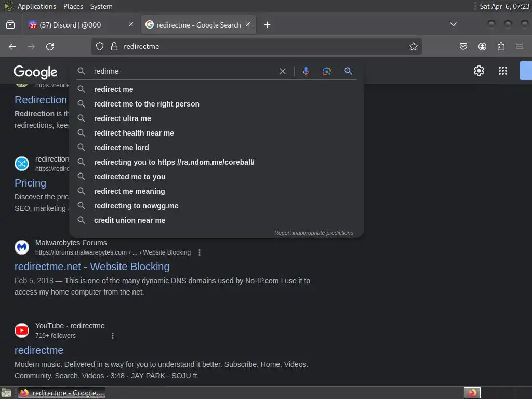Screen dimensions: 532x399
Task: Click 'Report inappropriate predictions' link
Action: tap(313, 233)
